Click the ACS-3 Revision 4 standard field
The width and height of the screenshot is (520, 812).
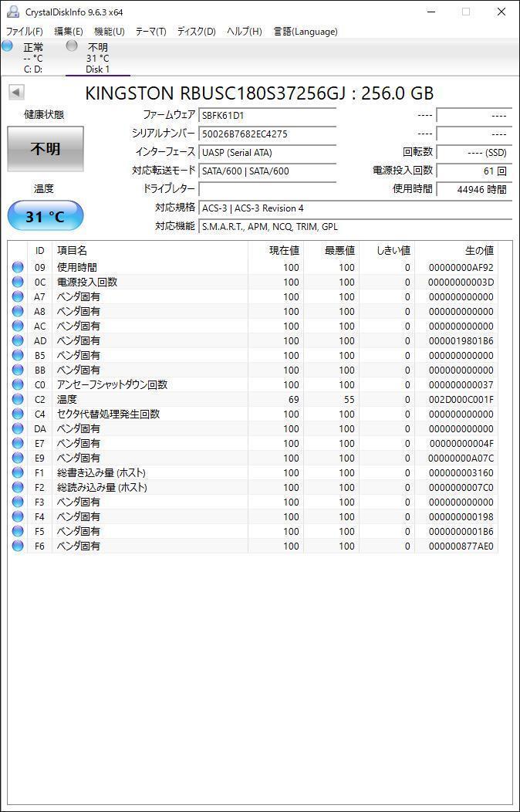click(x=354, y=208)
